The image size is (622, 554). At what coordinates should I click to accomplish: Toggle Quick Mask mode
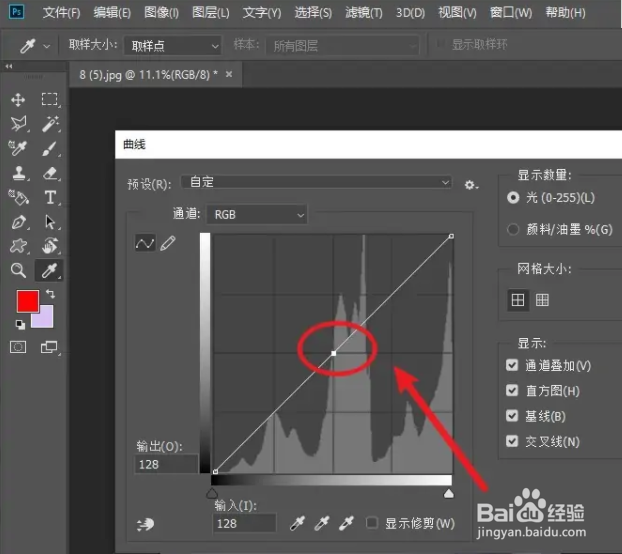click(18, 347)
